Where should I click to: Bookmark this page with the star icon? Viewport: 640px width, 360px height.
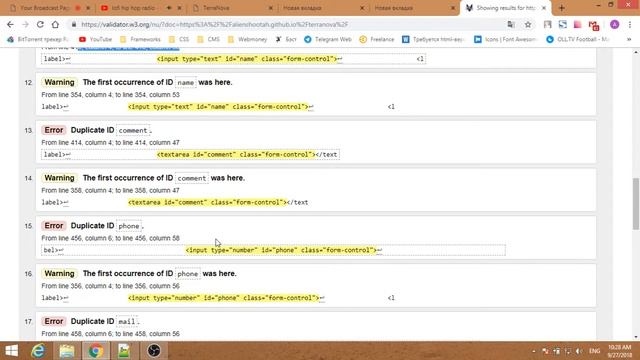click(x=528, y=24)
